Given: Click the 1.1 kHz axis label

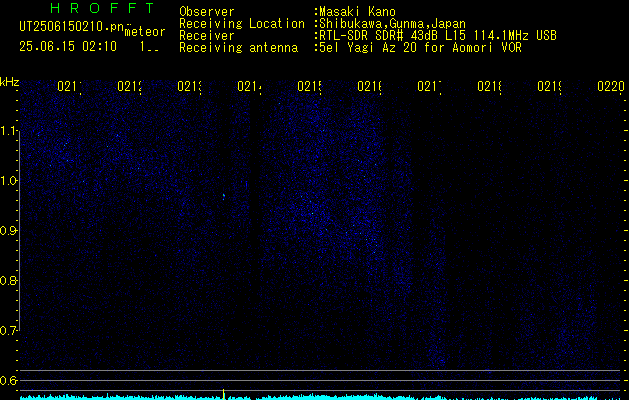Looking at the screenshot, I should click(9, 131).
